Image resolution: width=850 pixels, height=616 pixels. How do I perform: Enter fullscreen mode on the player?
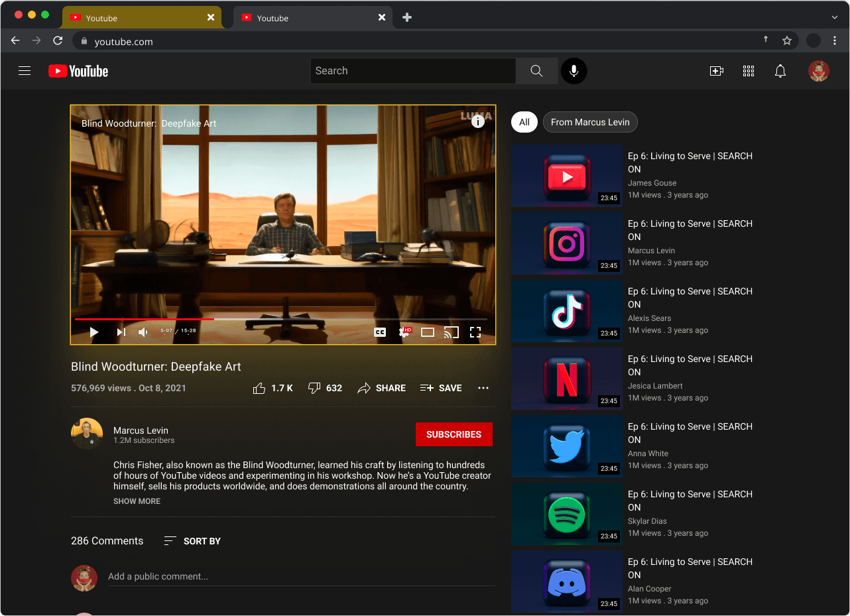click(475, 332)
